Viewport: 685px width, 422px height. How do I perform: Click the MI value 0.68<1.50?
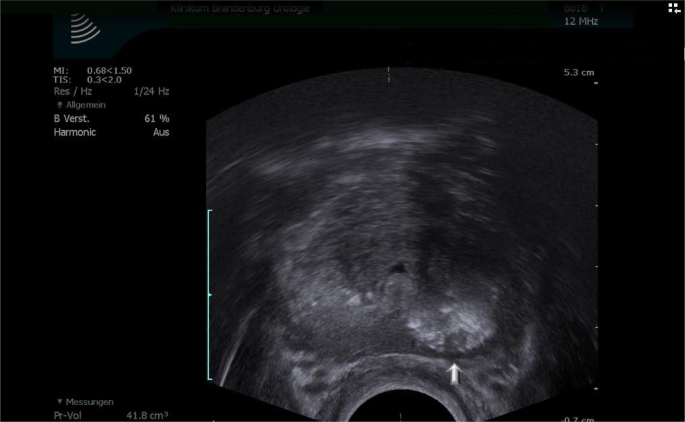click(x=109, y=70)
